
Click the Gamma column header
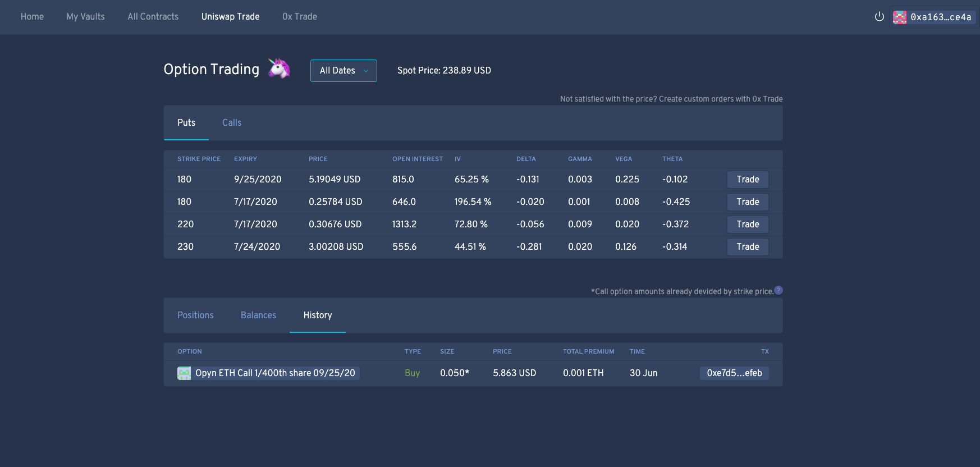coord(580,159)
